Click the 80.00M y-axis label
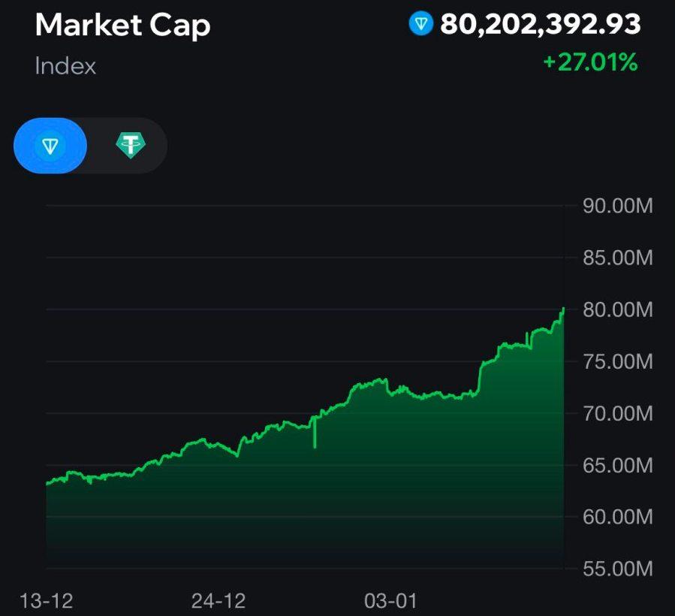 (x=618, y=310)
